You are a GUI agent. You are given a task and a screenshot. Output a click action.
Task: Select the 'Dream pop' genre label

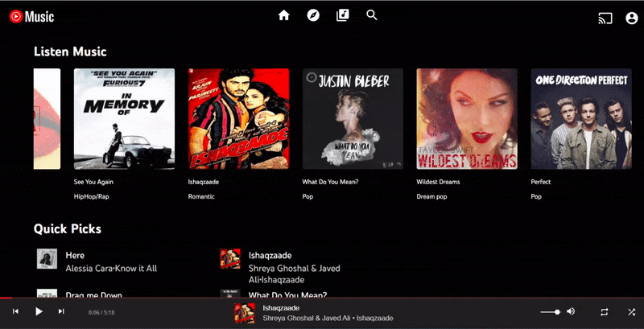click(x=431, y=196)
